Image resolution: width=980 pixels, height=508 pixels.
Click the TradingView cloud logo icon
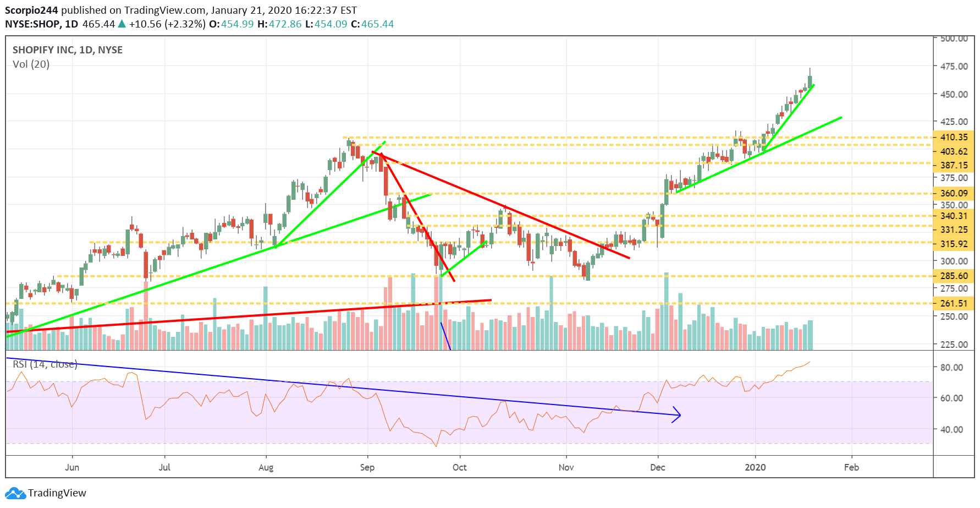click(x=15, y=493)
